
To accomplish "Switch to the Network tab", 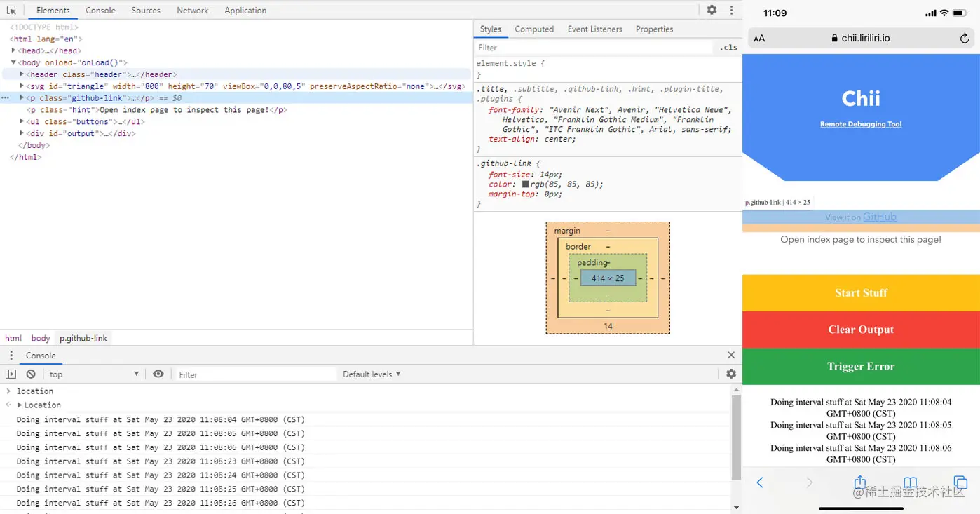I will point(193,10).
